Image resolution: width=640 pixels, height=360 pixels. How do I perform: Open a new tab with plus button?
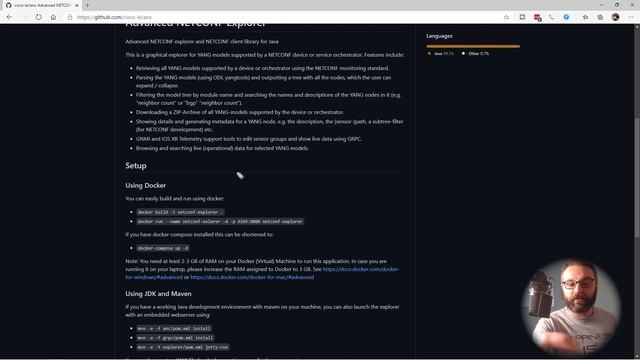87,5
